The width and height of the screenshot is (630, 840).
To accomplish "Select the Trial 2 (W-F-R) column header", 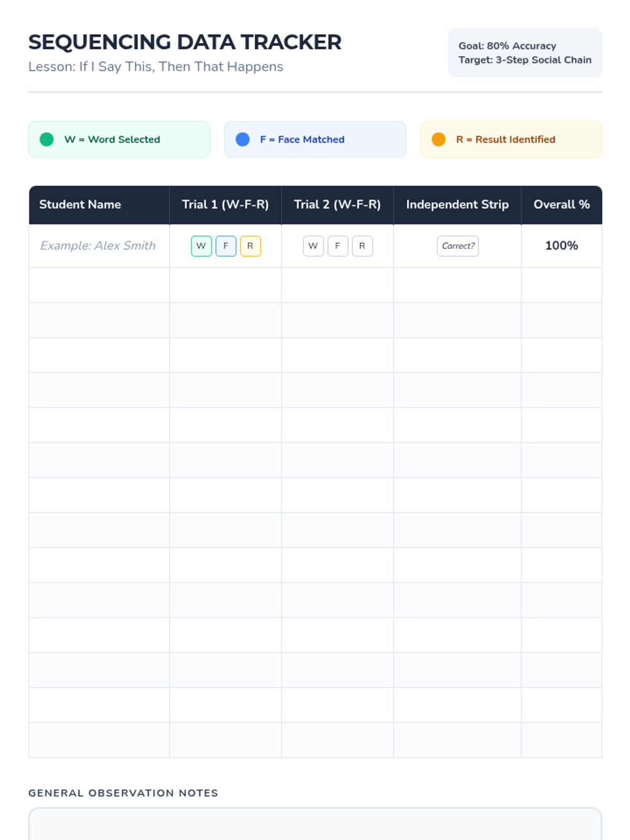I will [337, 205].
